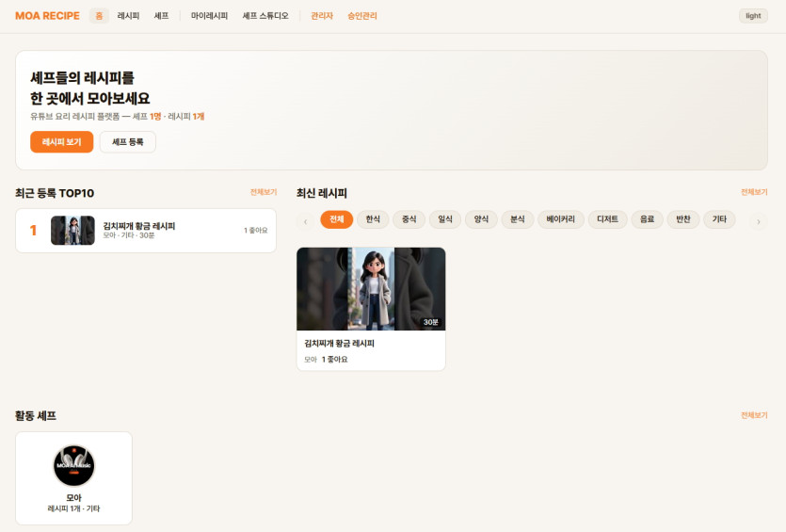The image size is (786, 532).
Task: Filter recipes by 베이커리
Action: [x=560, y=219]
